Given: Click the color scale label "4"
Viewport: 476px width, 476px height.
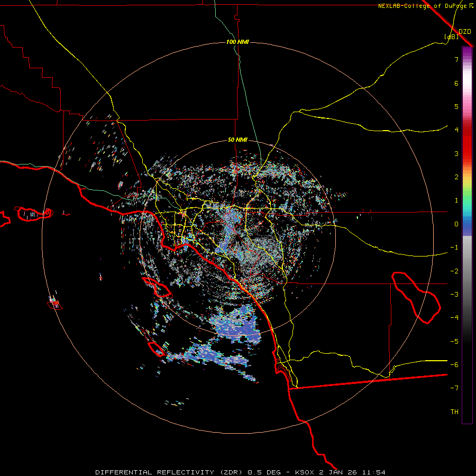Looking at the screenshot, I should click(456, 130).
